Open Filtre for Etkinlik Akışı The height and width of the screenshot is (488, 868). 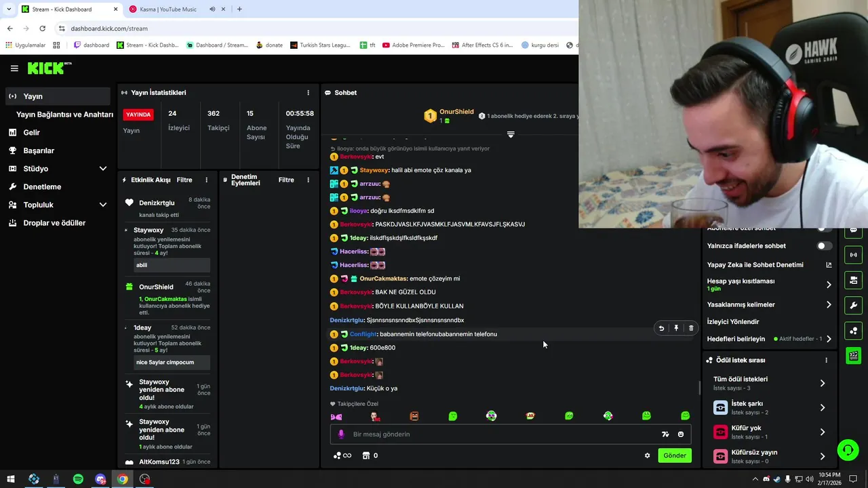pos(184,180)
